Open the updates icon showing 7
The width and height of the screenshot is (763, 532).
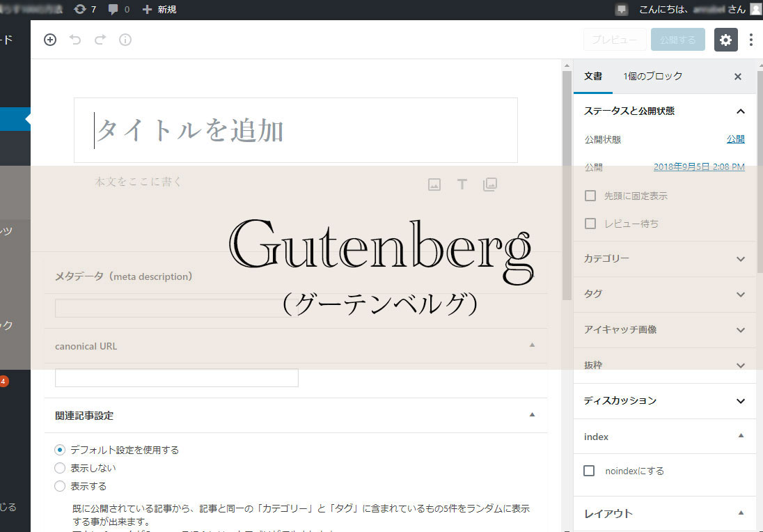(x=85, y=9)
